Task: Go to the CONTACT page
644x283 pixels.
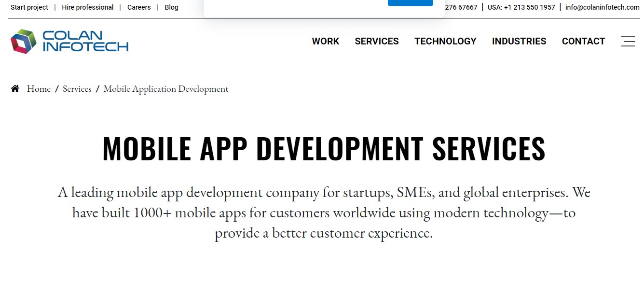Action: 583,42
